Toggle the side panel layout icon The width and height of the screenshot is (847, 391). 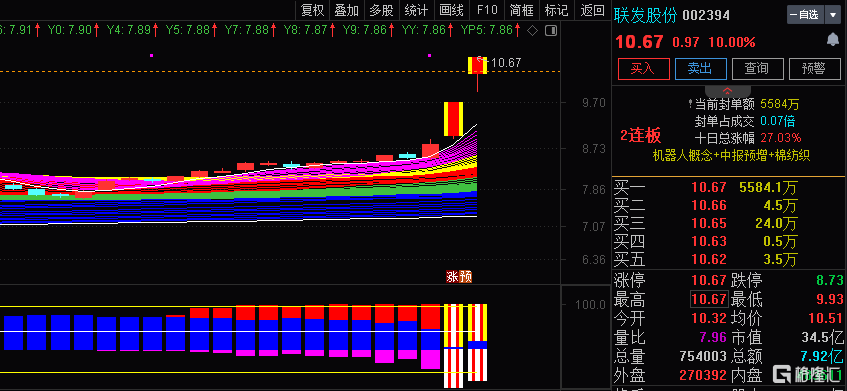[x=551, y=31]
